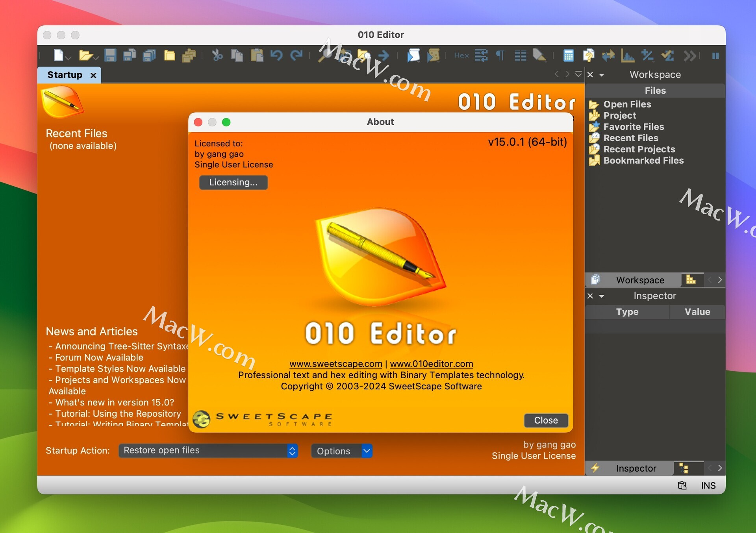Open 'What's new in version 15.0?' link
The width and height of the screenshot is (756, 533).
click(x=115, y=402)
